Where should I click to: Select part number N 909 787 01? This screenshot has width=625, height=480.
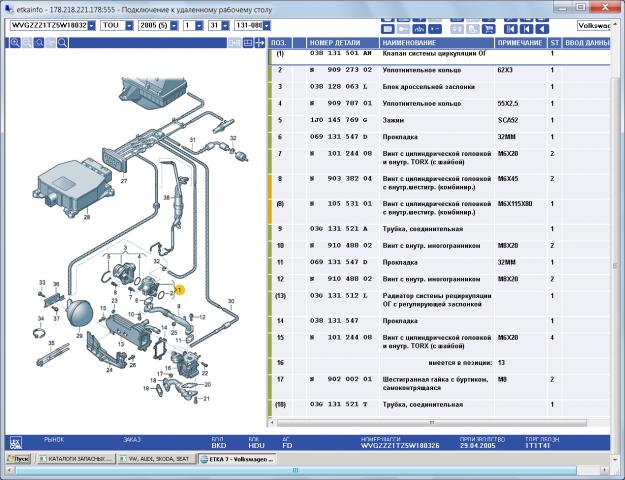[x=341, y=103]
